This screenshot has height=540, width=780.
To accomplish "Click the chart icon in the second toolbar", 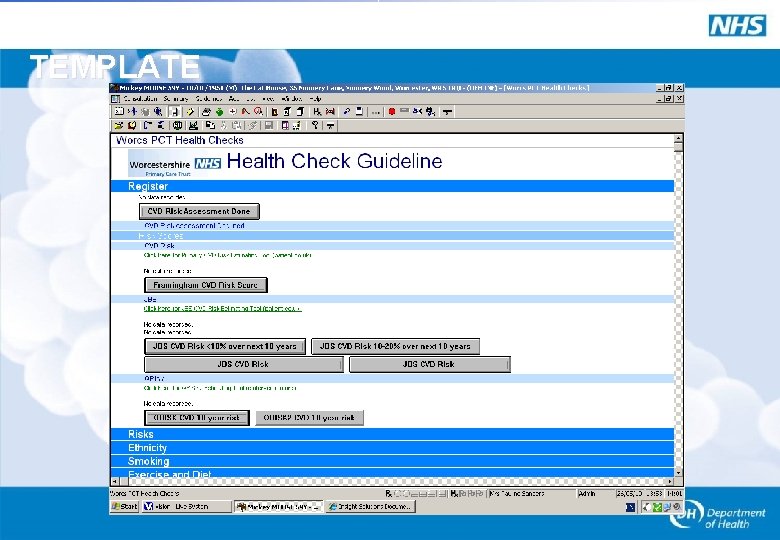I will pos(194,125).
